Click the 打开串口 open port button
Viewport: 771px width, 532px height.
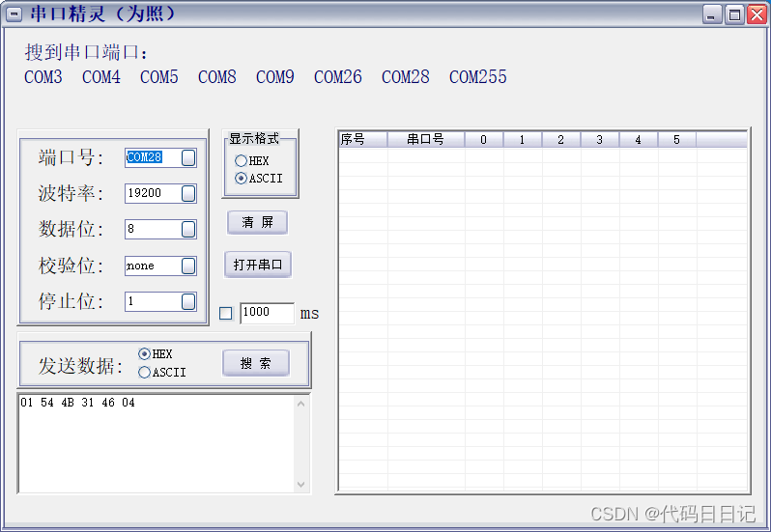(258, 265)
